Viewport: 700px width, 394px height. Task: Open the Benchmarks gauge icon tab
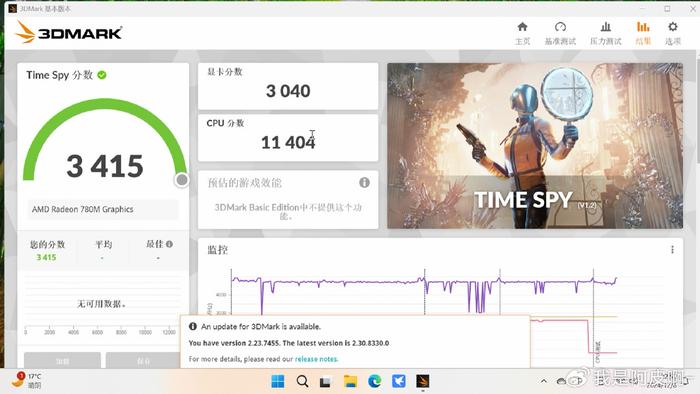tap(560, 27)
